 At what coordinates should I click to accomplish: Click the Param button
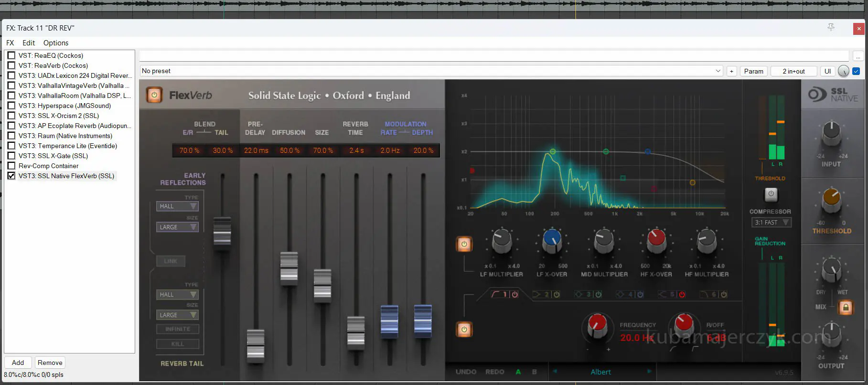point(753,71)
